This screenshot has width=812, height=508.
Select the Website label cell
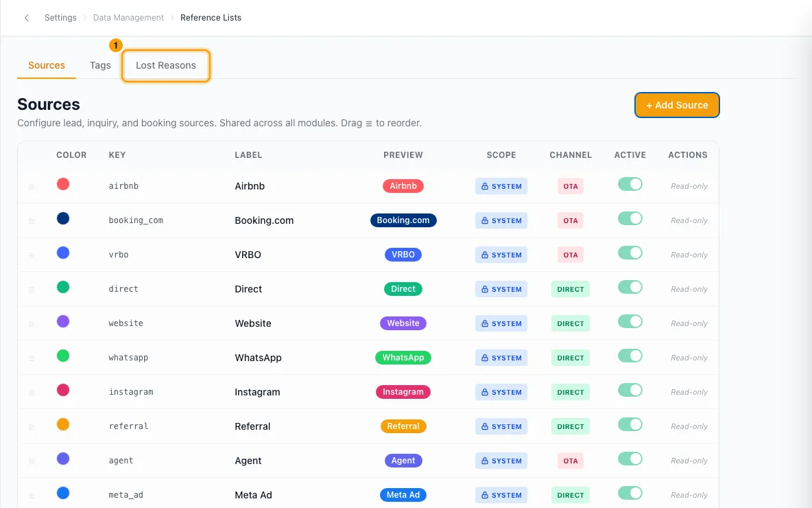(252, 323)
